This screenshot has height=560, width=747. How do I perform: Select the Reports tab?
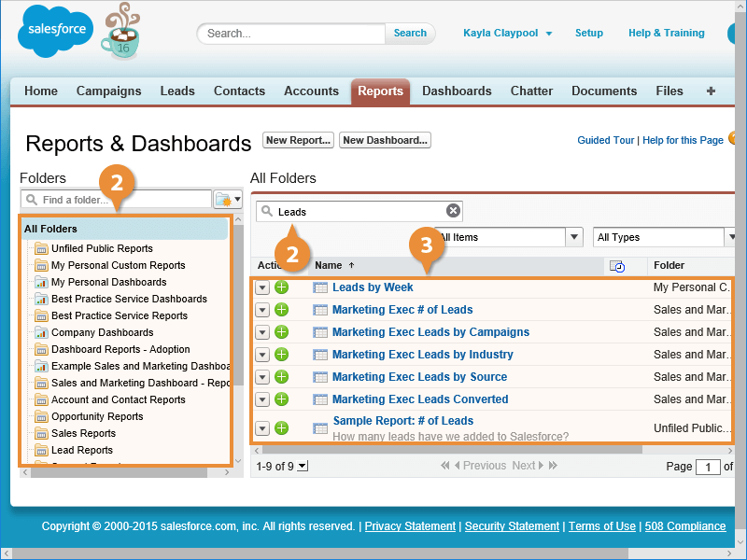(380, 91)
